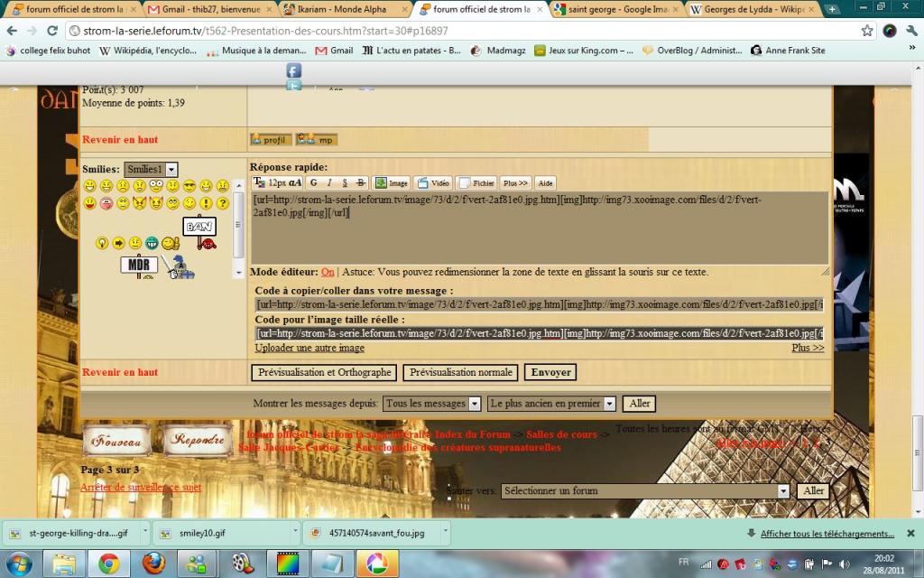Insert the BAN sign smiley
This screenshot has width=924, height=578.
(x=199, y=234)
